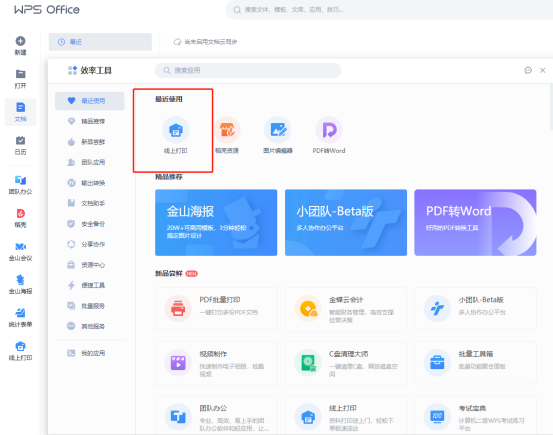Open the 稻壳 icon in WPS sidebar
This screenshot has width=553, height=435.
tap(20, 213)
